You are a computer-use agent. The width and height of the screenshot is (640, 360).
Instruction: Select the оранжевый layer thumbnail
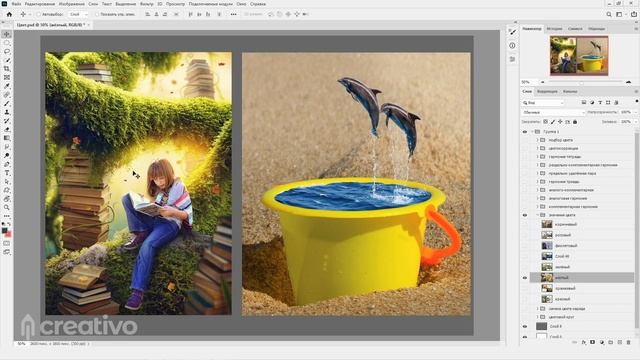coord(547,289)
